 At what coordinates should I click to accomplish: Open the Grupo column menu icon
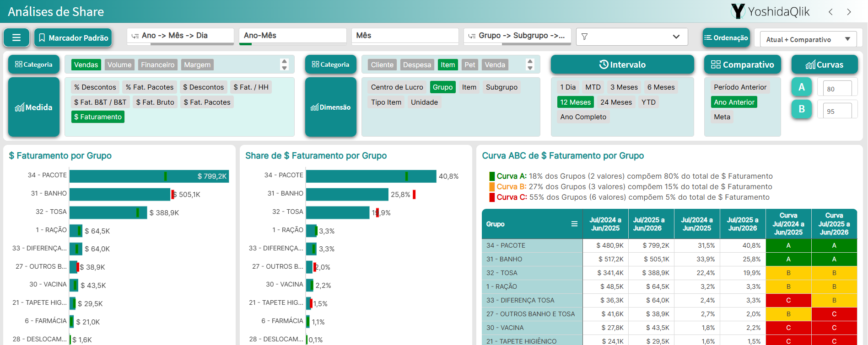pos(574,224)
